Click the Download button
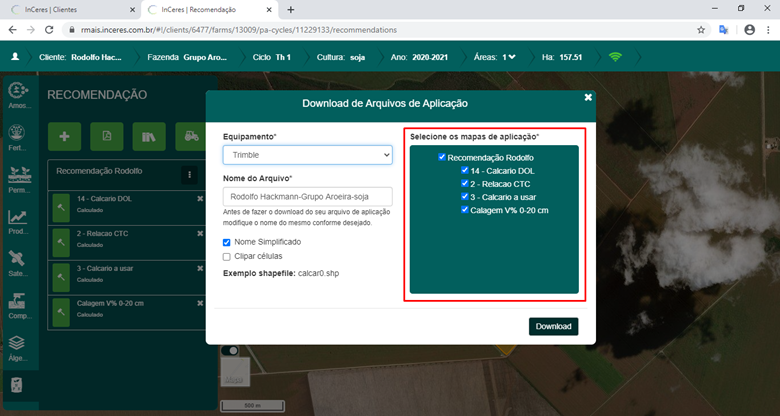 point(553,326)
